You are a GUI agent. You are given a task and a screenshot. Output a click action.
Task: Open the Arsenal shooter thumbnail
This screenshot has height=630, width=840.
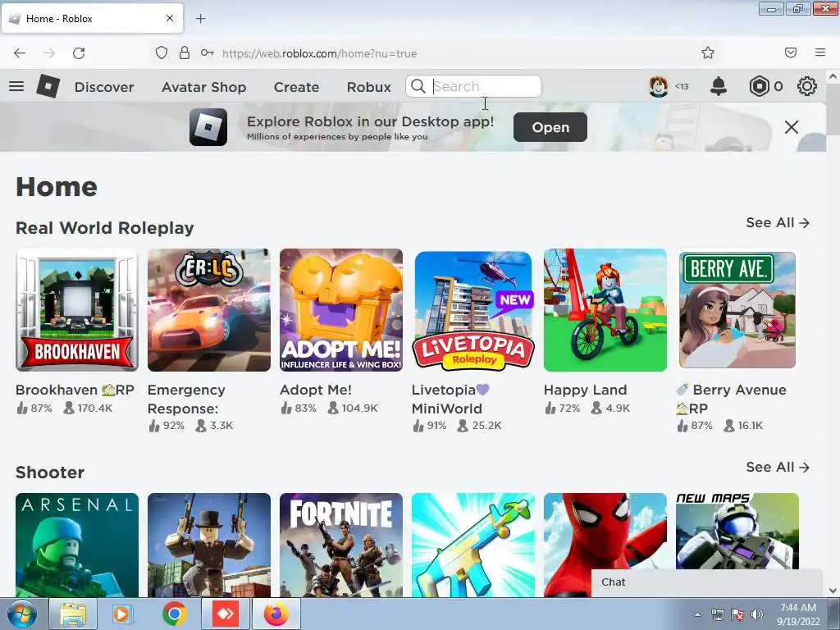pos(77,545)
